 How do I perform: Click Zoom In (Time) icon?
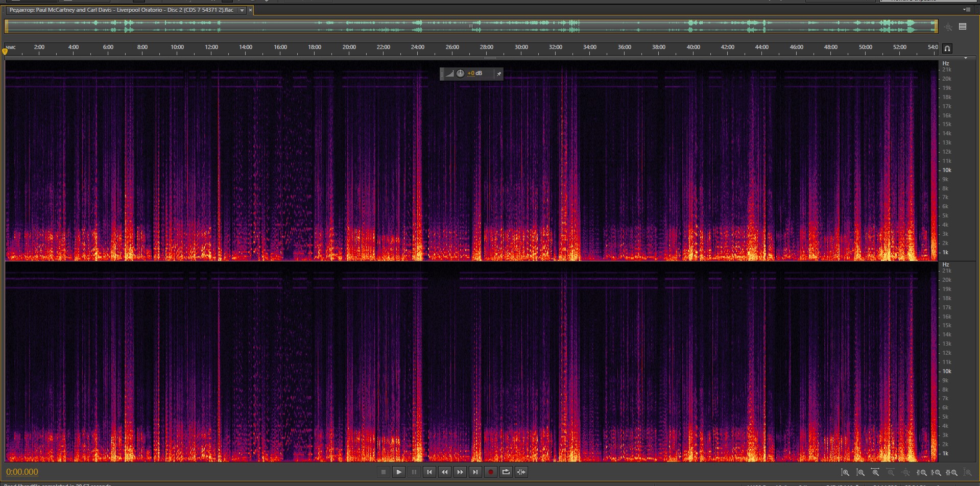[x=875, y=473]
